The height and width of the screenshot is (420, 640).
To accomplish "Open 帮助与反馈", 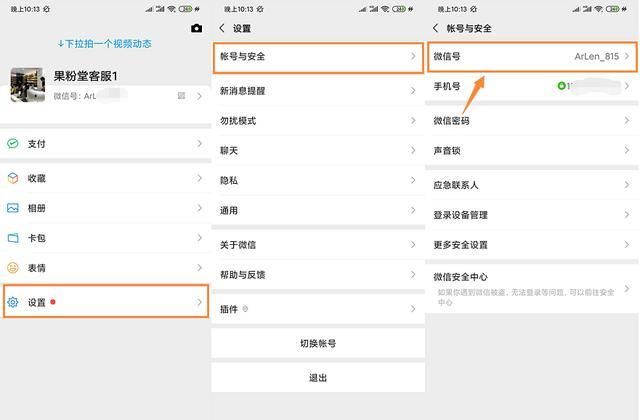I will click(318, 275).
